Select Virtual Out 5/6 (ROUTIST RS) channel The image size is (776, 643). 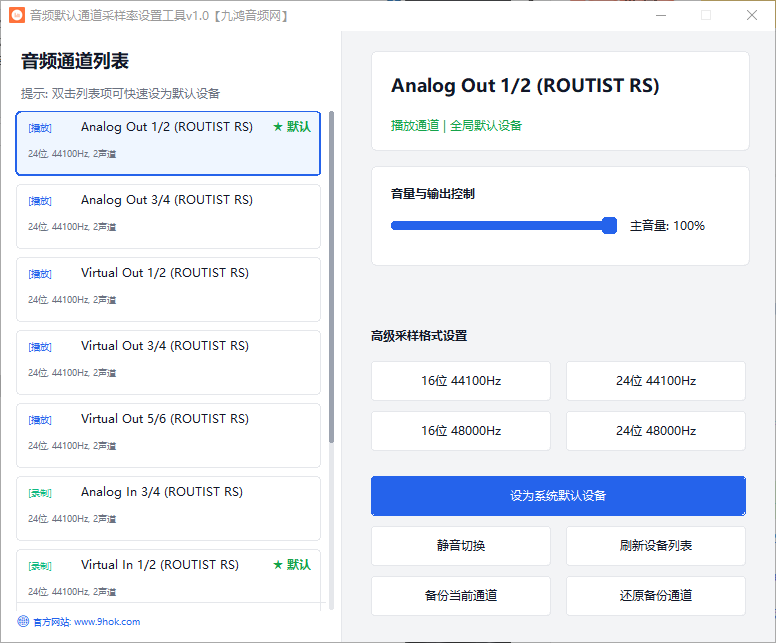[168, 436]
